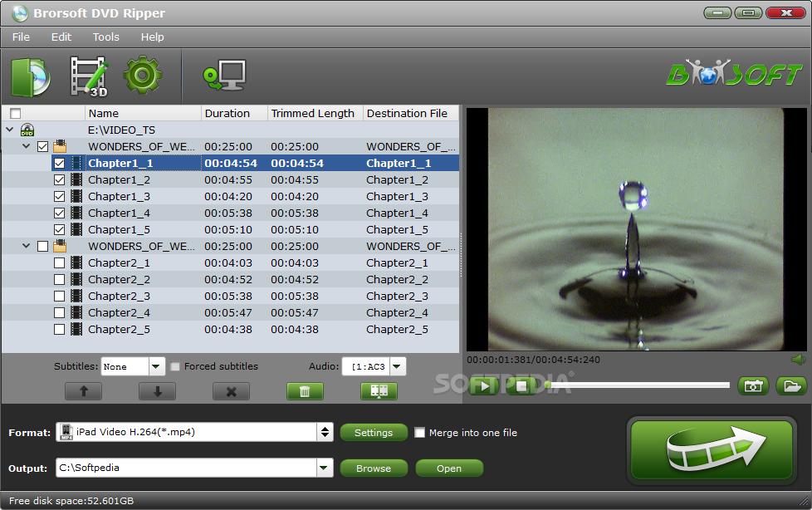Open the Tools menu
Image resolution: width=812 pixels, height=510 pixels.
pyautogui.click(x=106, y=37)
